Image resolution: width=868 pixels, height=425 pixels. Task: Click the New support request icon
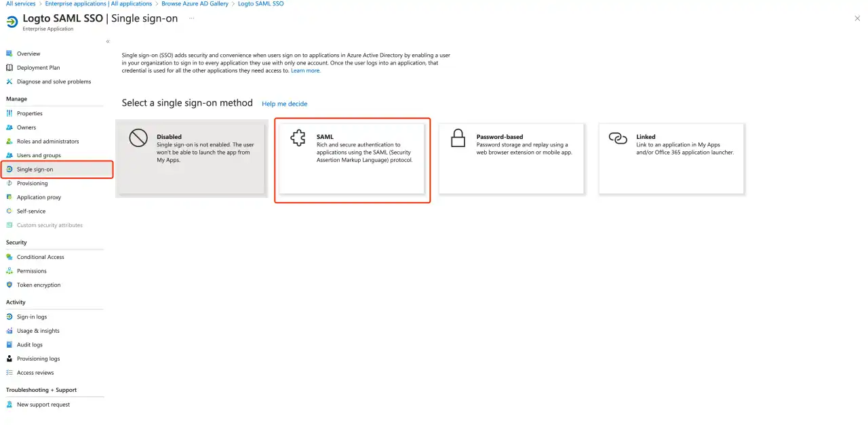[x=10, y=404]
